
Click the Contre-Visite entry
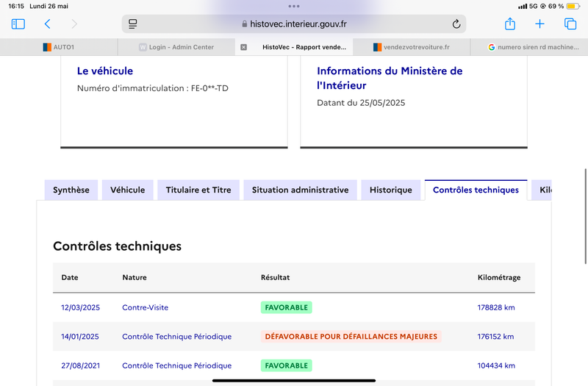(145, 307)
